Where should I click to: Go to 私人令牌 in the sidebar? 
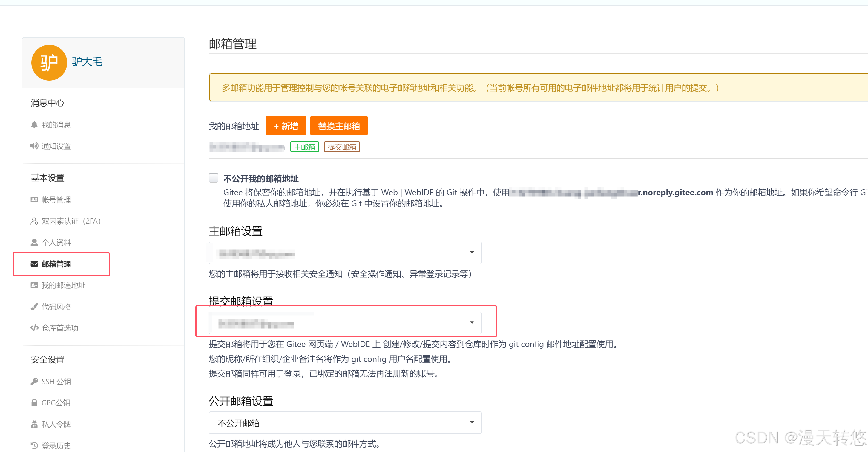coord(56,424)
